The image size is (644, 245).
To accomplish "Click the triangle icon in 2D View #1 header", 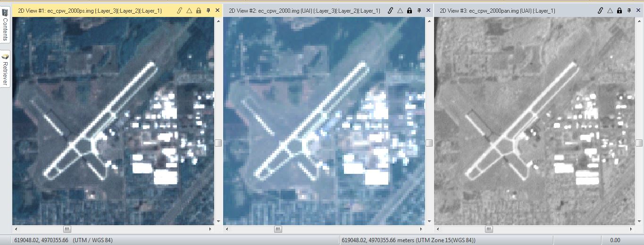I will 189,10.
